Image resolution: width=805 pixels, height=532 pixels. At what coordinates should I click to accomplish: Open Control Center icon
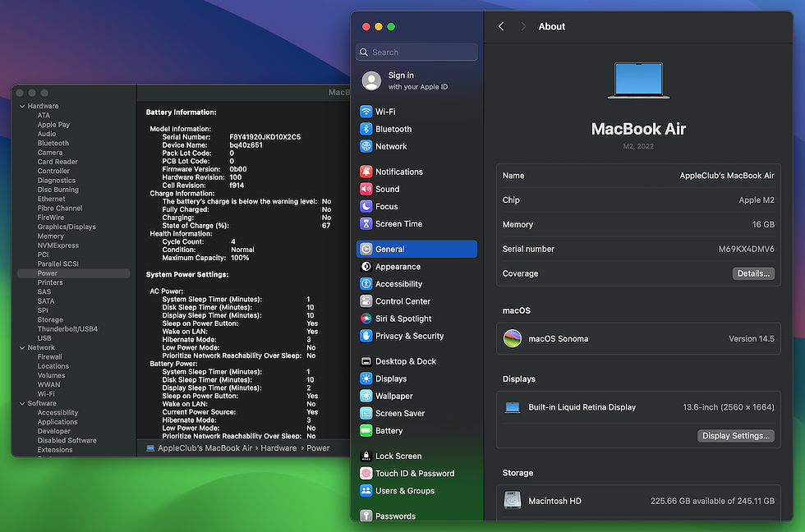[366, 301]
